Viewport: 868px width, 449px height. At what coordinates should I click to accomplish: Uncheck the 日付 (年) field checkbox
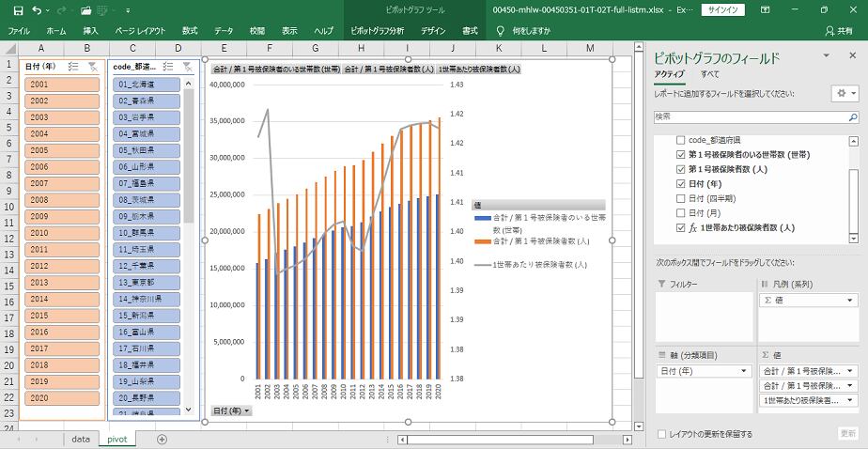pos(681,183)
